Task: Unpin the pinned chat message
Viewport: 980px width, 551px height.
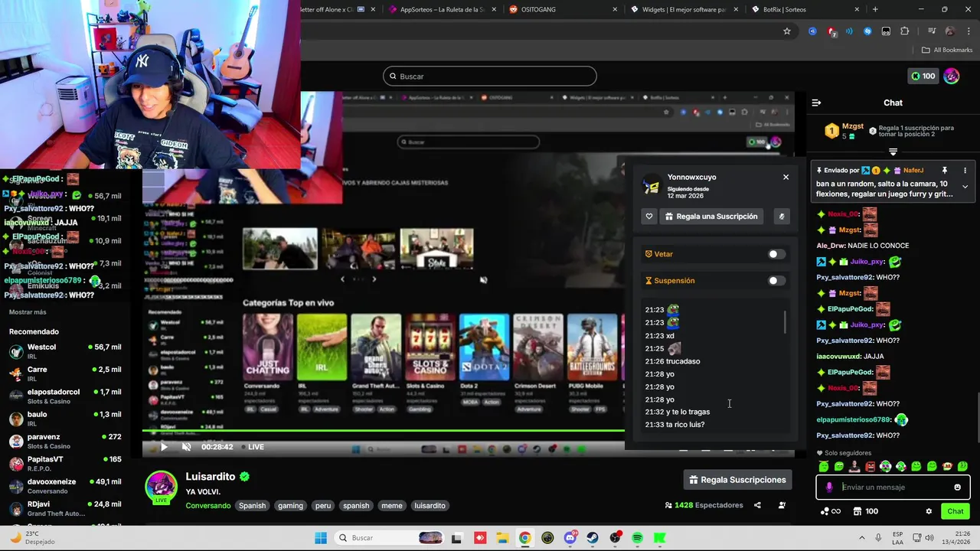Action: pyautogui.click(x=945, y=171)
